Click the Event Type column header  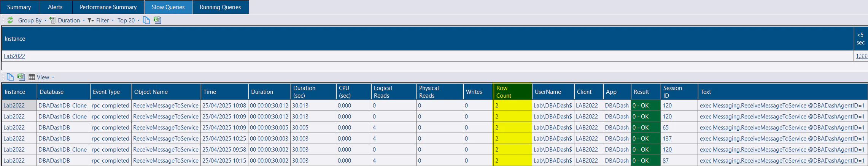coord(111,92)
